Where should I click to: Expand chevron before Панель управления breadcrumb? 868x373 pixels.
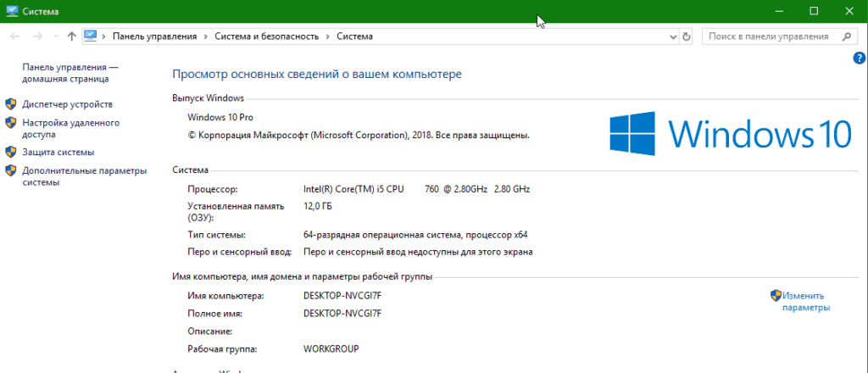(x=103, y=36)
